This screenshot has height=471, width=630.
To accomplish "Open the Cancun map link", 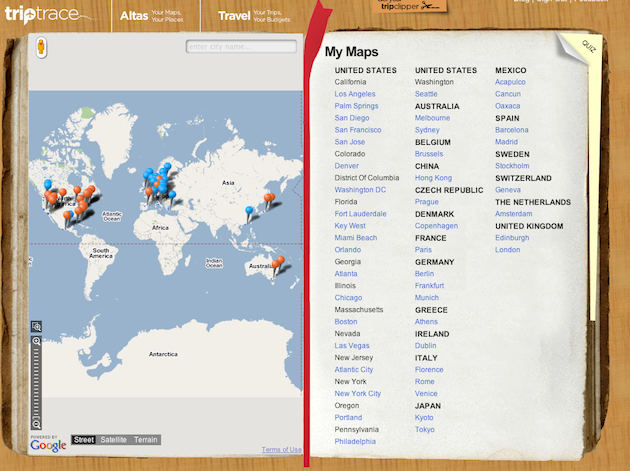I will (508, 94).
